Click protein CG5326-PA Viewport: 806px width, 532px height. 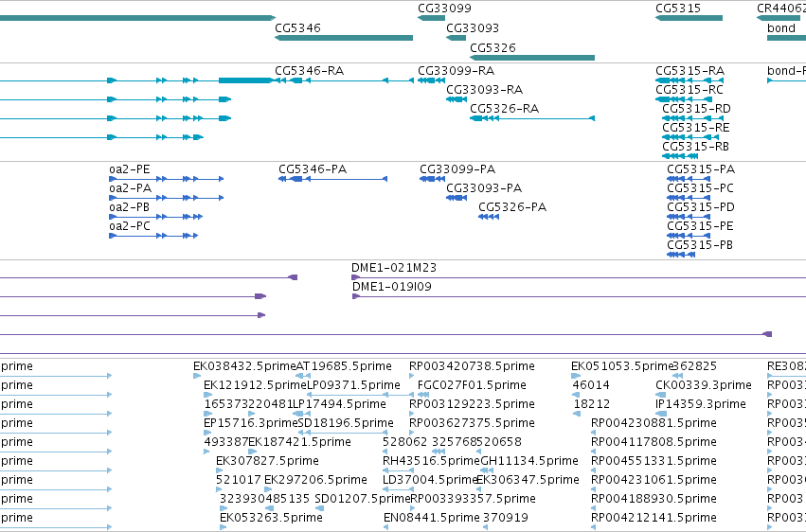click(x=489, y=217)
